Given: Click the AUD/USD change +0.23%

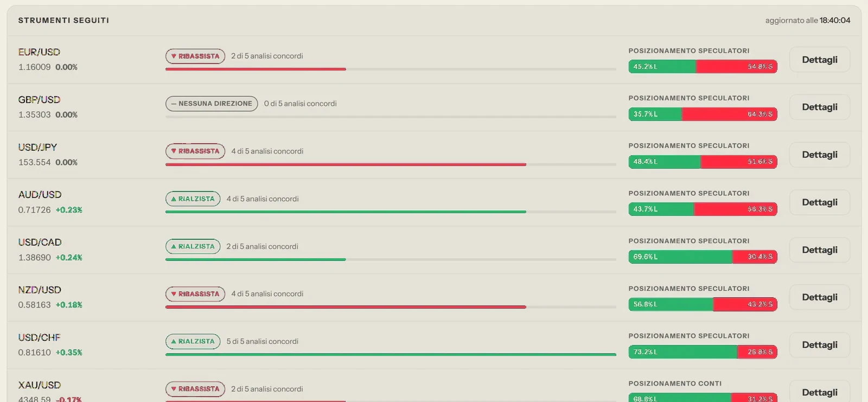Looking at the screenshot, I should pyautogui.click(x=69, y=210).
